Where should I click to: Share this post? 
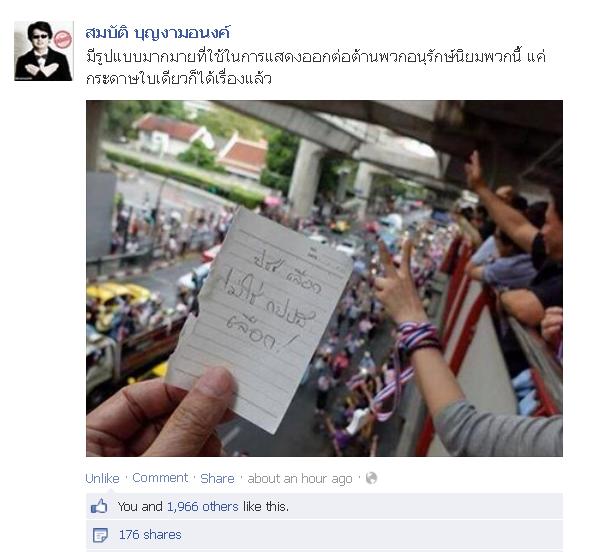pyautogui.click(x=217, y=478)
